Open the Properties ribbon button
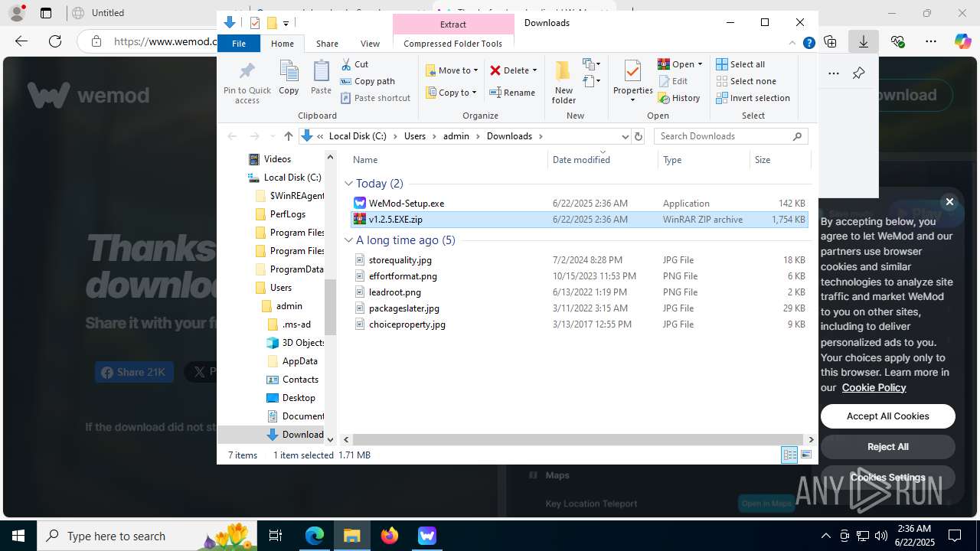The image size is (980, 551). coord(632,80)
